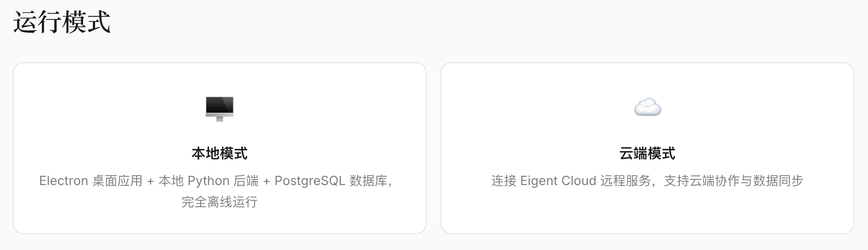The height and width of the screenshot is (250, 868).
Task: Click 数据库 text in local card
Action: click(369, 181)
